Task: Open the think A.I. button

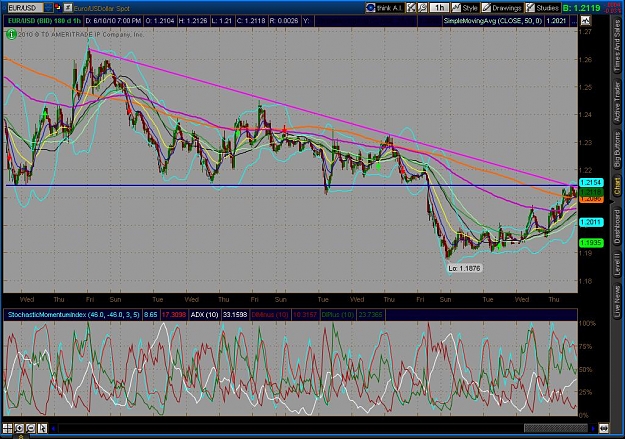Action: click(x=385, y=8)
